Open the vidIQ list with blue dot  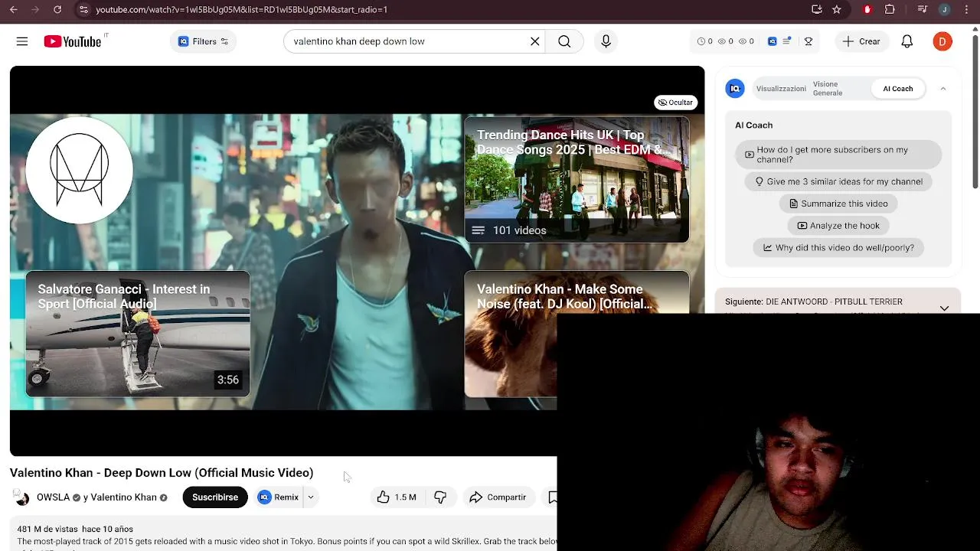(787, 41)
